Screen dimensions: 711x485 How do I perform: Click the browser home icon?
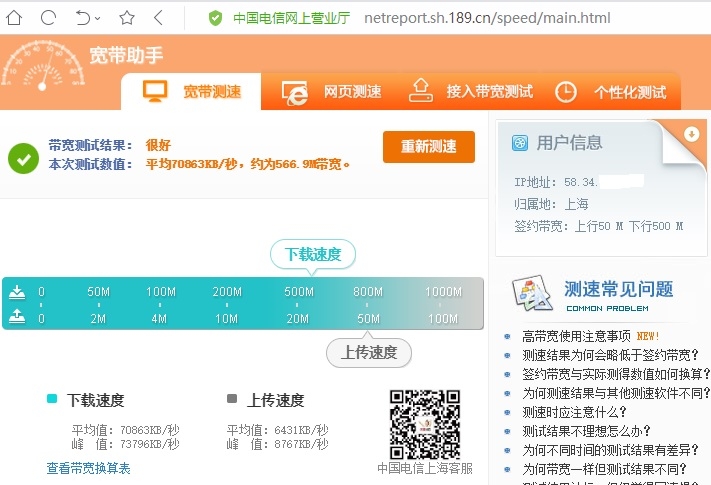(x=15, y=18)
